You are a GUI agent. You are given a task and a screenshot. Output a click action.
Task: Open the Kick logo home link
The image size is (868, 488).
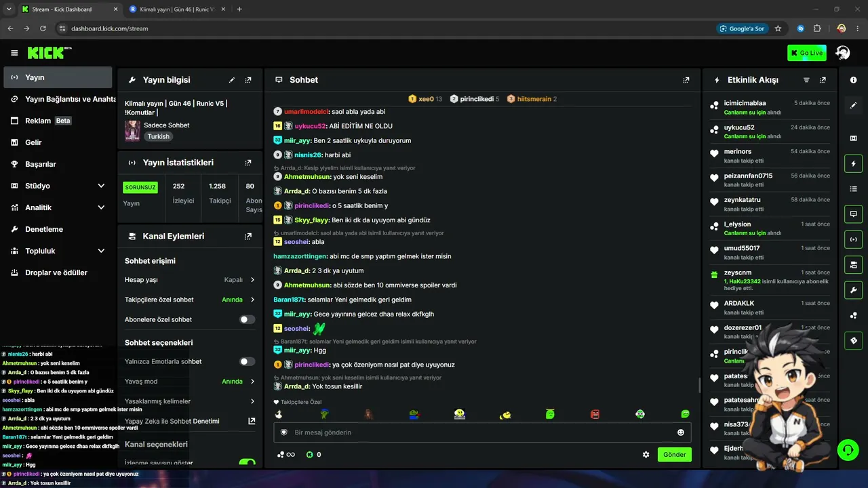coord(49,53)
